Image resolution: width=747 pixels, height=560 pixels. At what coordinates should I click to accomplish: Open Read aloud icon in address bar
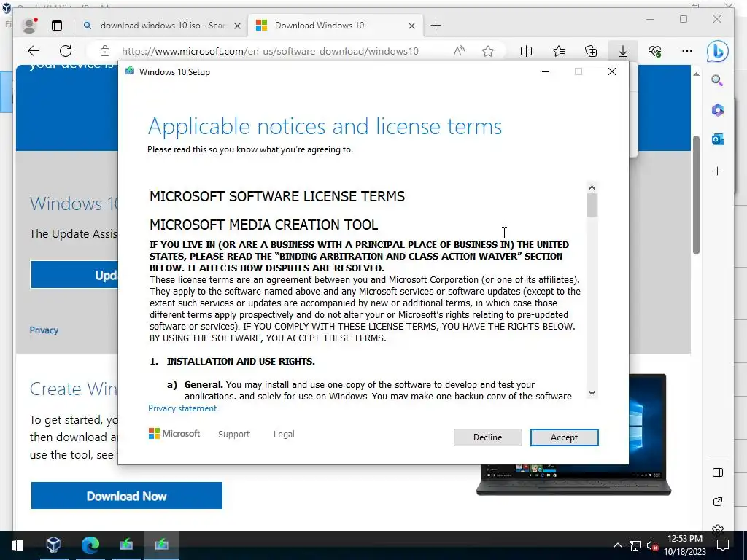pyautogui.click(x=459, y=51)
